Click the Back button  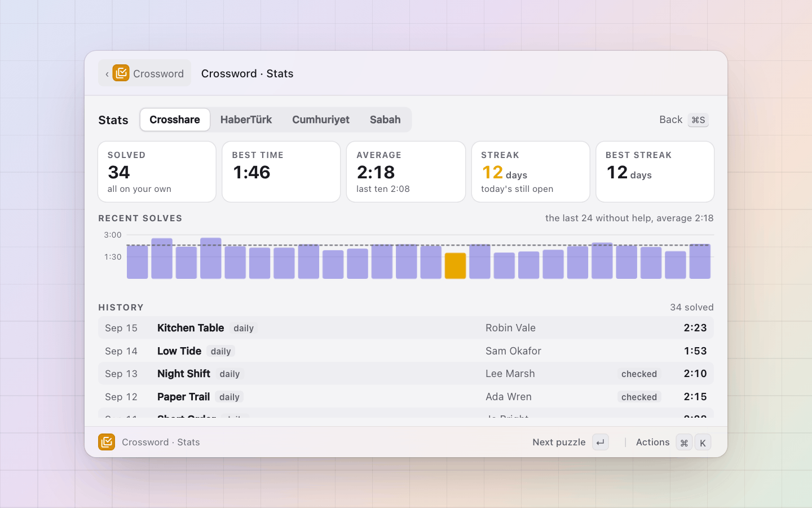[683, 120]
